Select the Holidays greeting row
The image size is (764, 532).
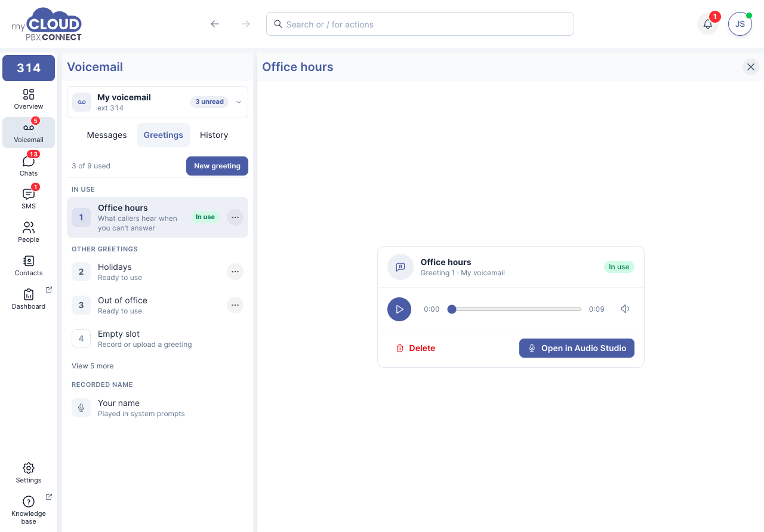[158, 272]
